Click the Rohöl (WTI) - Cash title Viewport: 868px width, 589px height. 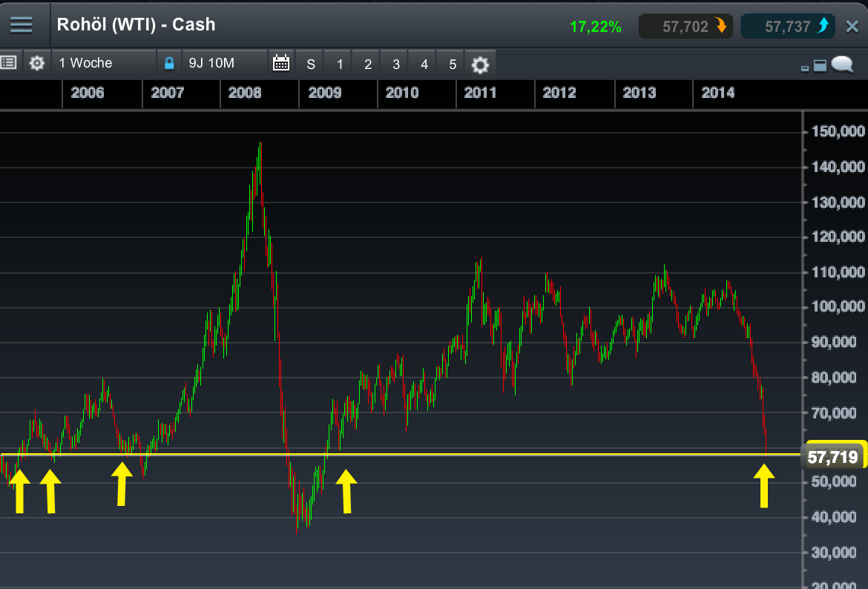tap(137, 25)
